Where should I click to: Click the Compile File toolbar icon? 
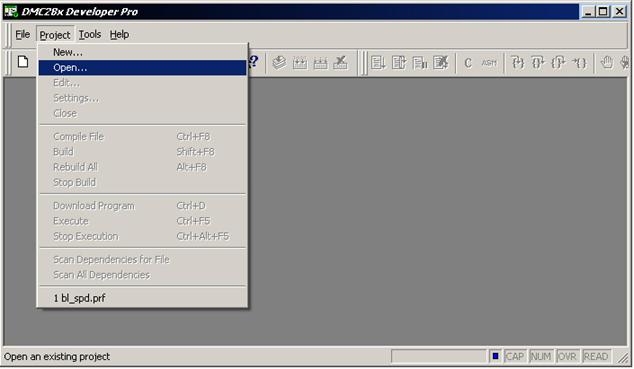279,62
